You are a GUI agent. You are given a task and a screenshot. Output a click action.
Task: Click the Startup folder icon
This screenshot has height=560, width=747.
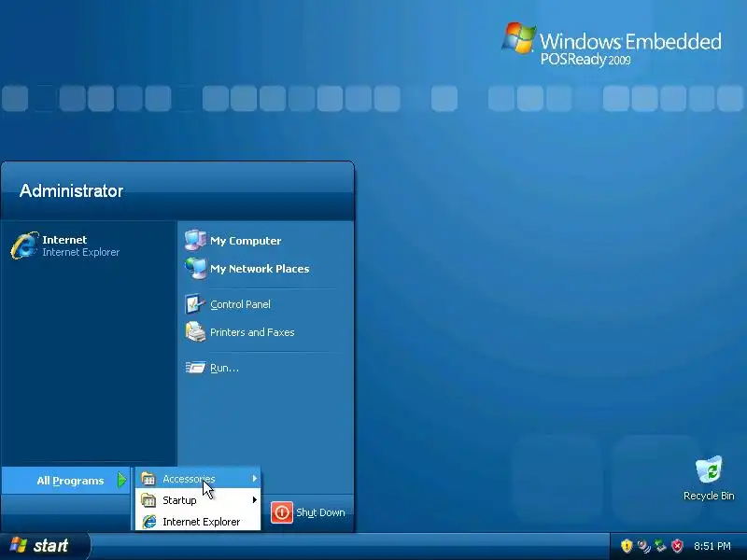[148, 500]
